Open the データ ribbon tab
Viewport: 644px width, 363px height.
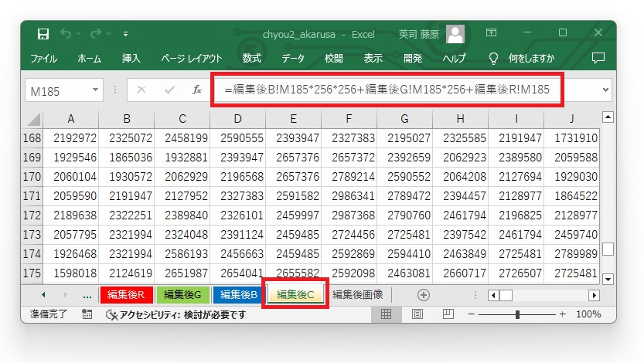tap(293, 59)
